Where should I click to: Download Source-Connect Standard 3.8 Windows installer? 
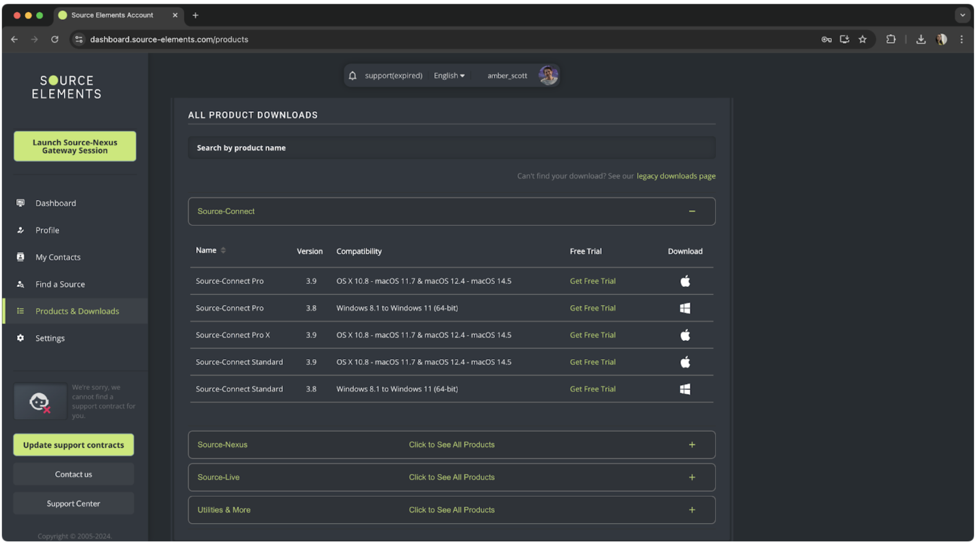(x=685, y=389)
